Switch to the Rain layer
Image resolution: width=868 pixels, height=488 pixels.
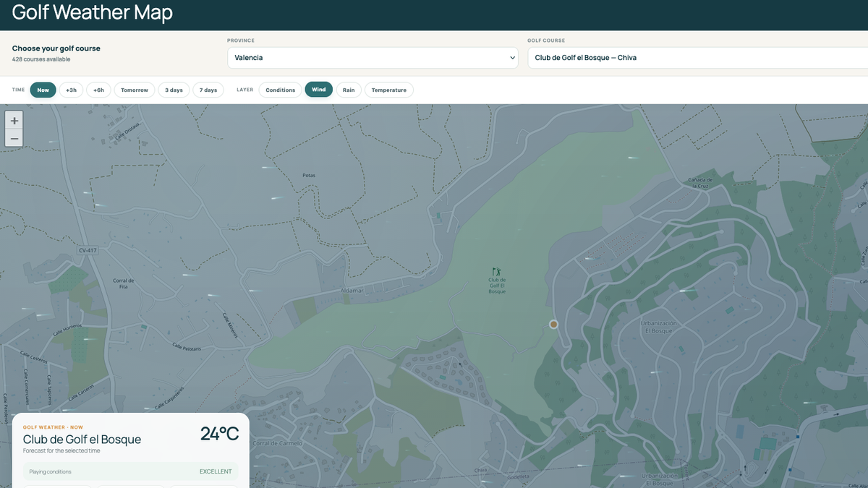[349, 90]
